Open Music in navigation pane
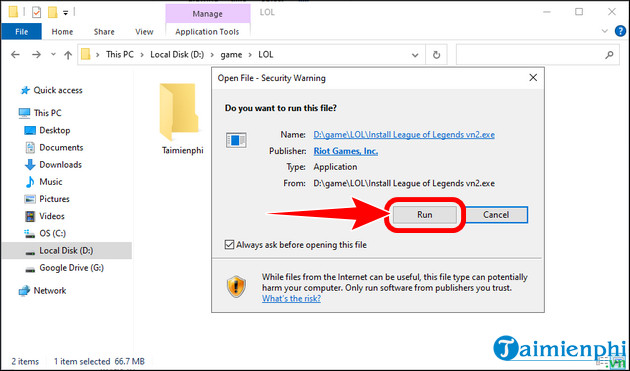The height and width of the screenshot is (371, 630). (x=51, y=182)
